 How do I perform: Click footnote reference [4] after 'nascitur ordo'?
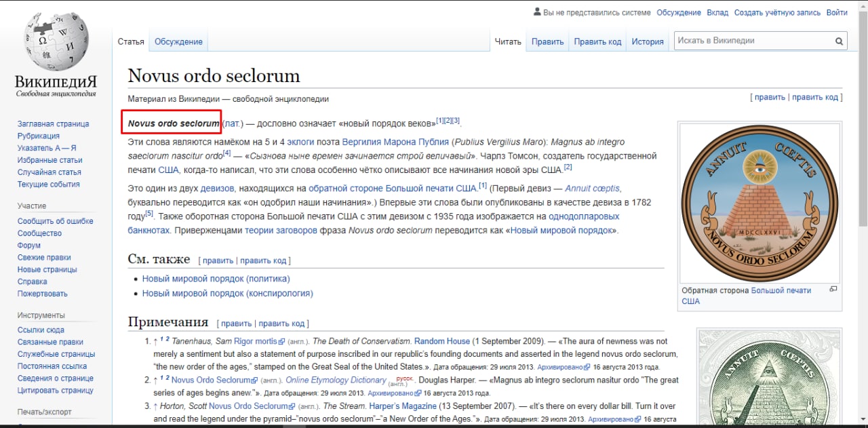click(x=227, y=153)
